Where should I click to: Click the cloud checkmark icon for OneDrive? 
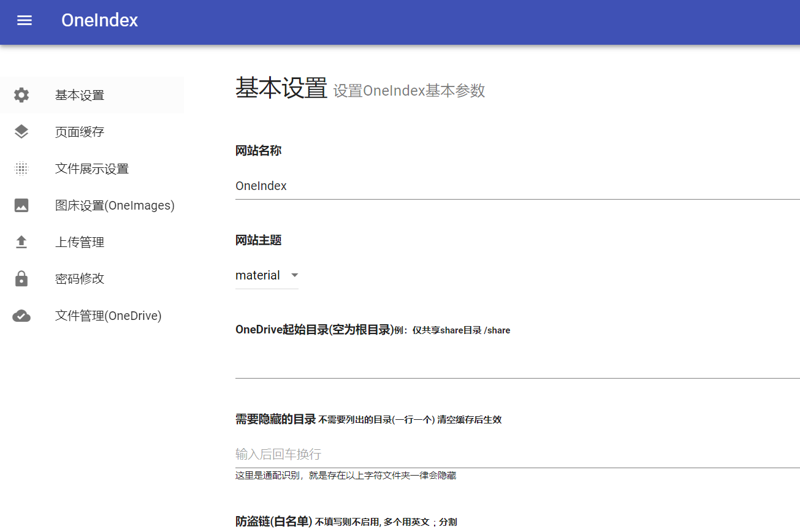click(x=21, y=316)
